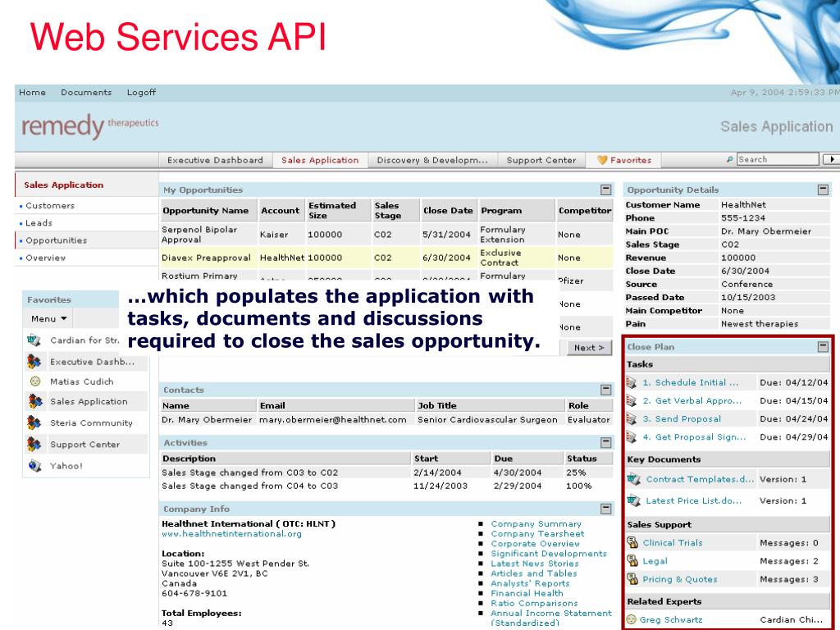
Task: Switch to the Support Center tab
Action: [x=541, y=160]
